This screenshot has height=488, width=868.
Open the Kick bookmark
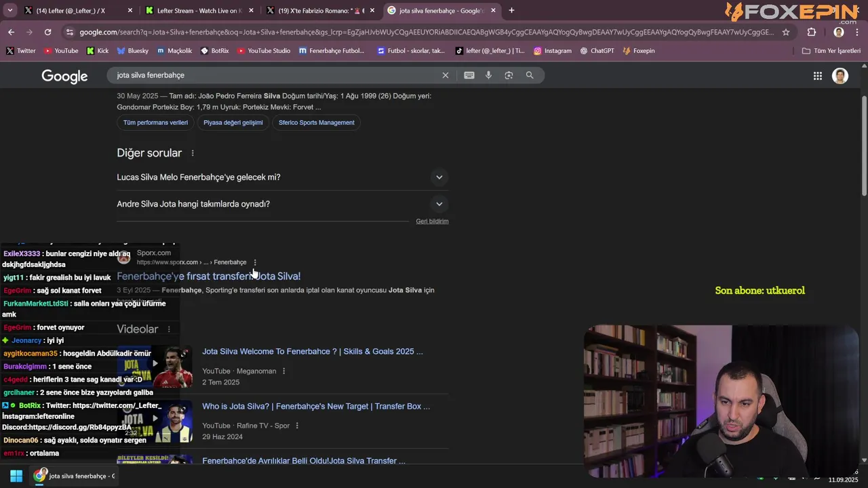pos(98,50)
